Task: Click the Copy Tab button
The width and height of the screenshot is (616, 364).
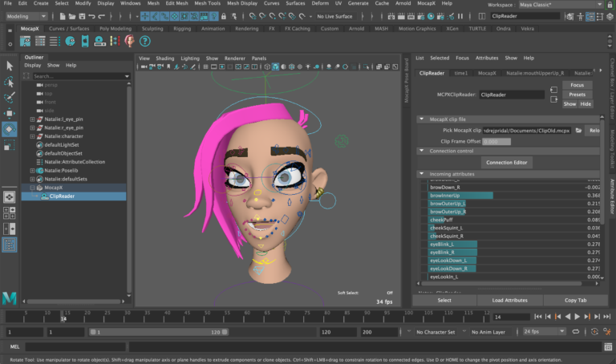Action: [x=576, y=300]
